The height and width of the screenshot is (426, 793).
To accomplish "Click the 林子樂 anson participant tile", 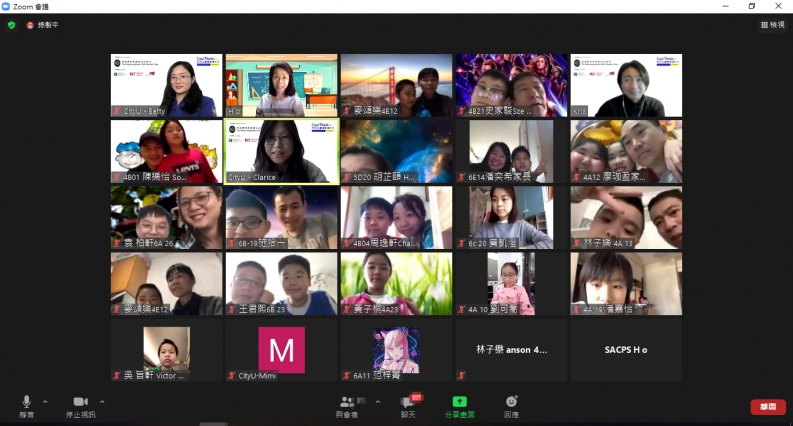I will [x=511, y=350].
